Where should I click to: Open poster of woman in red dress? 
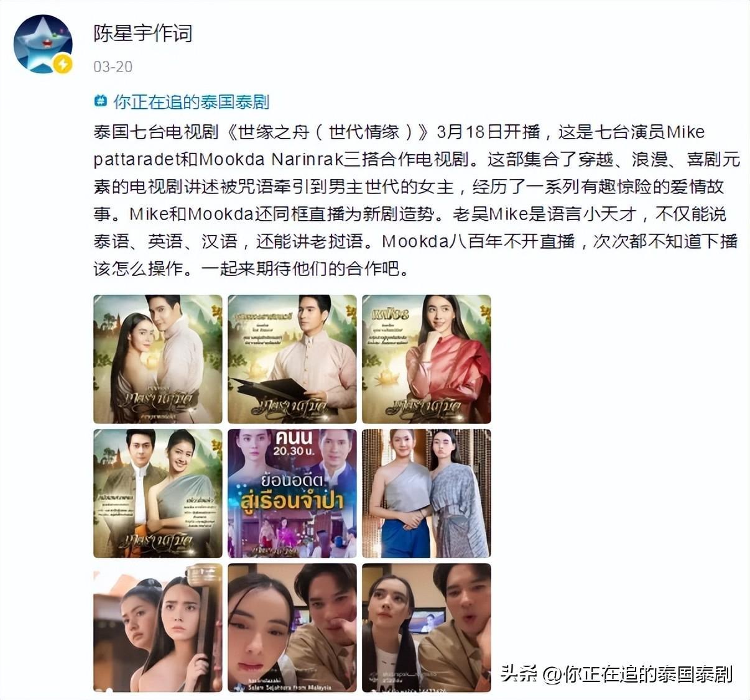point(427,359)
